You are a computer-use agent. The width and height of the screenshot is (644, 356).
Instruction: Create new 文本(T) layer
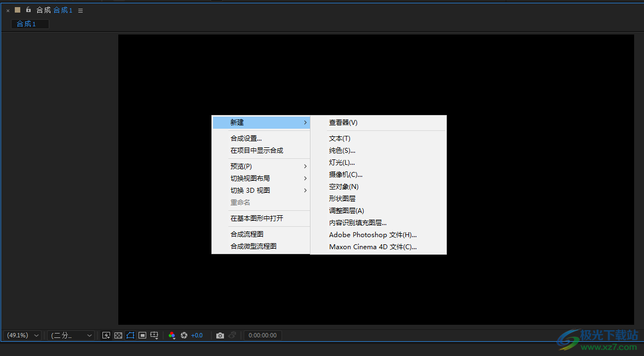coord(378,139)
